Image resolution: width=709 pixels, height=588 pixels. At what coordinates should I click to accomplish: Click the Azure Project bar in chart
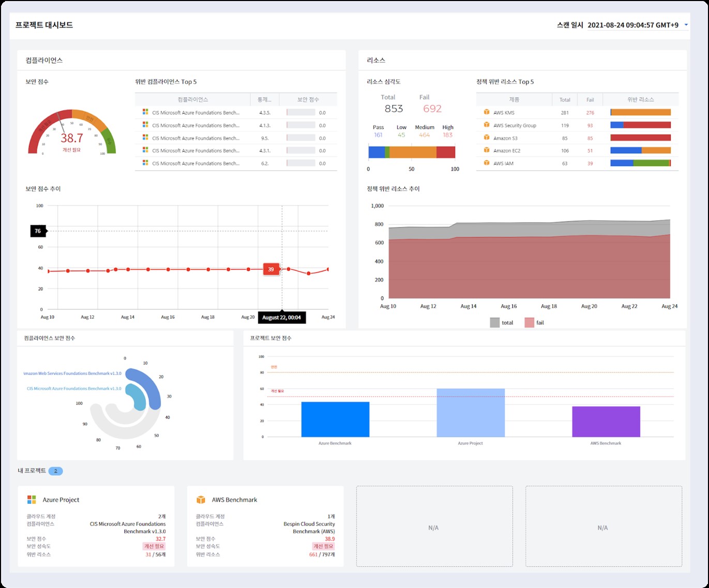coord(470,413)
